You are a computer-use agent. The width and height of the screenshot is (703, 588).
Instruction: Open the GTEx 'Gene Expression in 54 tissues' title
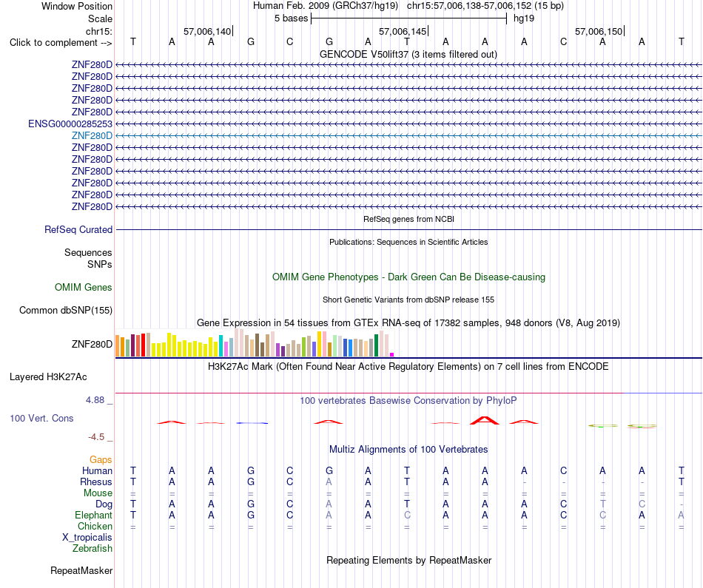tap(408, 322)
